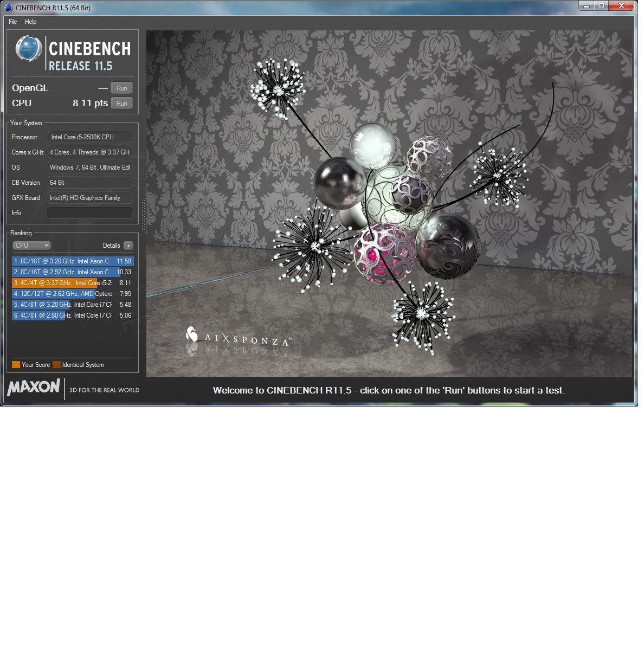This screenshot has height=645, width=644.
Task: Click the Cinebench title bar app icon
Action: [x=9, y=8]
